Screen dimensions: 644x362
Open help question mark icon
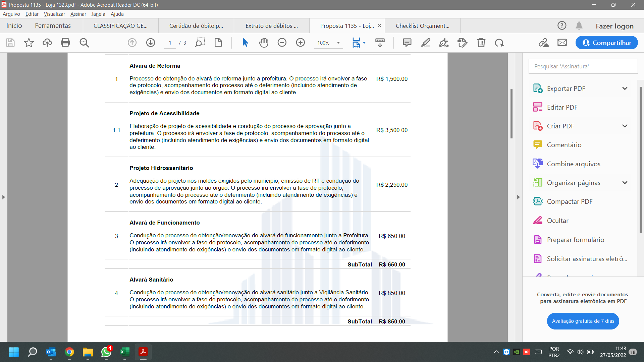coord(562,25)
